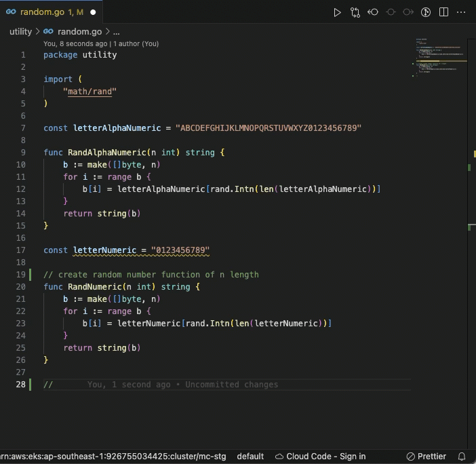Click the unsaved dot on random.go tab
Screen dimensions: 476x464
click(x=93, y=12)
